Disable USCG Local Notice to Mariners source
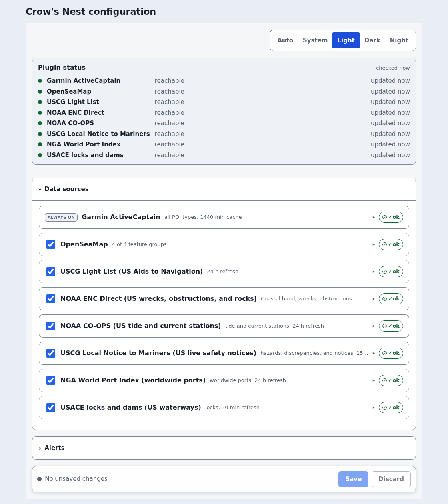448x504 pixels. [x=51, y=353]
